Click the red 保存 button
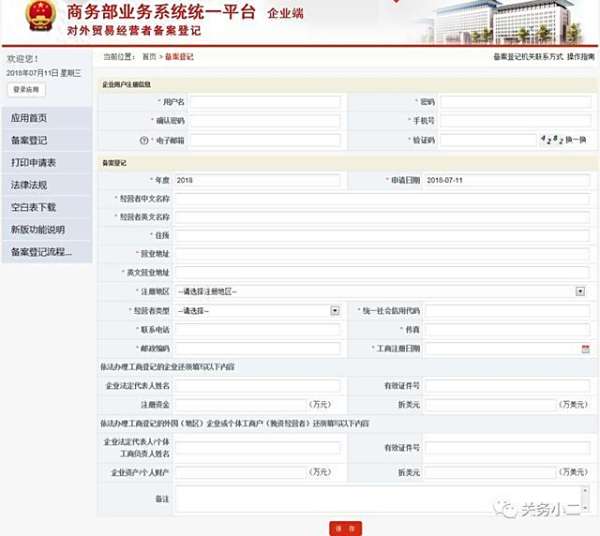Image resolution: width=600 pixels, height=536 pixels. point(346,528)
